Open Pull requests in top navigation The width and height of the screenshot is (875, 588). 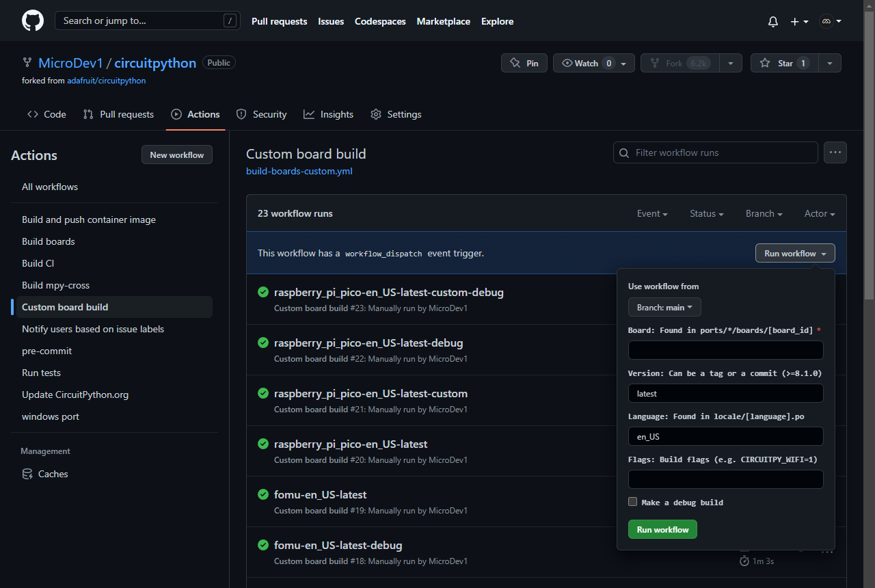point(280,21)
